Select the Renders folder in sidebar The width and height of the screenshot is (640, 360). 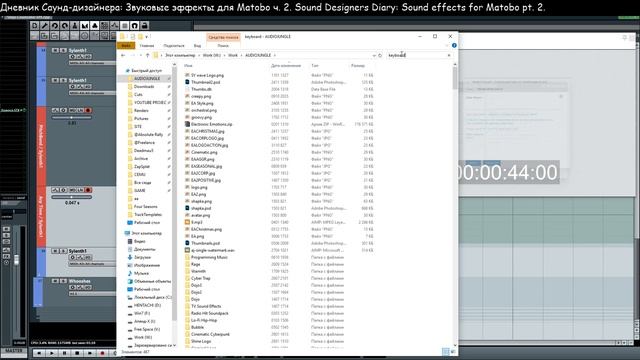coord(141,111)
